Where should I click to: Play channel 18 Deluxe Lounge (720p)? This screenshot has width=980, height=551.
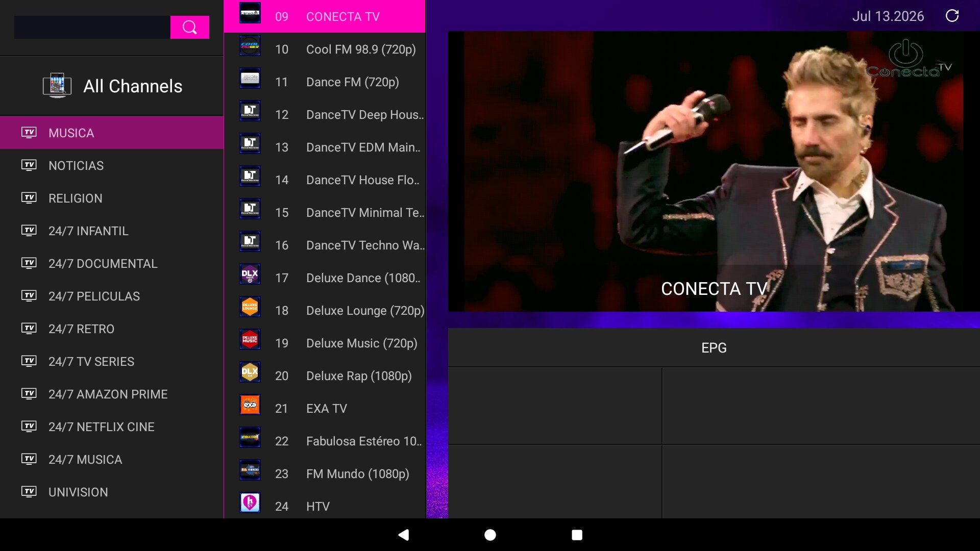[325, 310]
